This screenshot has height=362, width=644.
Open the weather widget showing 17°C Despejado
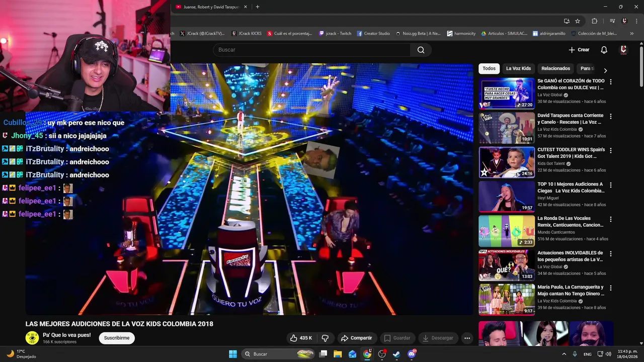click(21, 354)
